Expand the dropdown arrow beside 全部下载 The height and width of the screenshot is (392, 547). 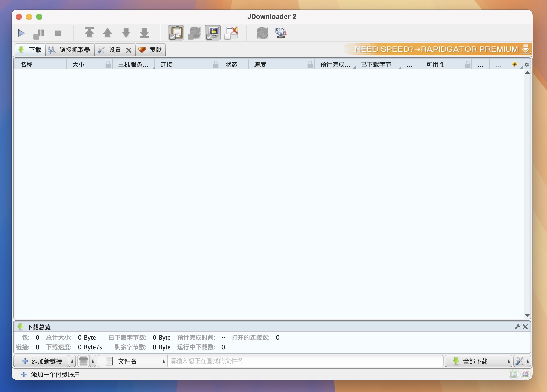coord(508,361)
